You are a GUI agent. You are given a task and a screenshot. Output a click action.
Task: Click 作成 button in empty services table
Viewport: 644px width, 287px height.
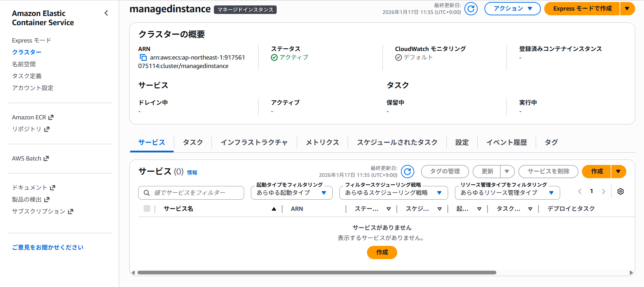pyautogui.click(x=382, y=252)
